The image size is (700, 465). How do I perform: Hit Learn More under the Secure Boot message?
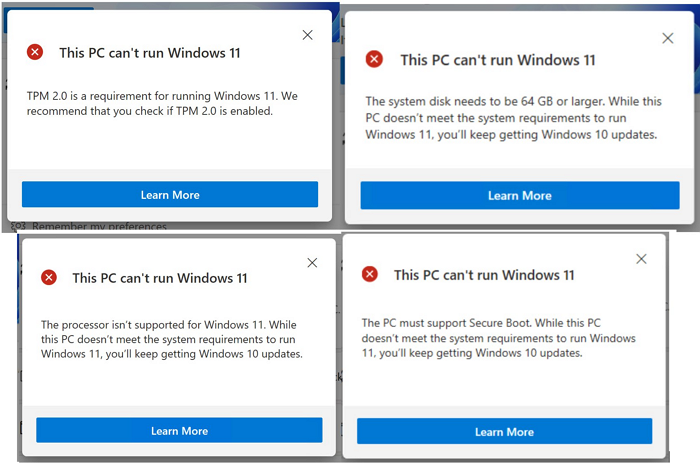point(504,432)
